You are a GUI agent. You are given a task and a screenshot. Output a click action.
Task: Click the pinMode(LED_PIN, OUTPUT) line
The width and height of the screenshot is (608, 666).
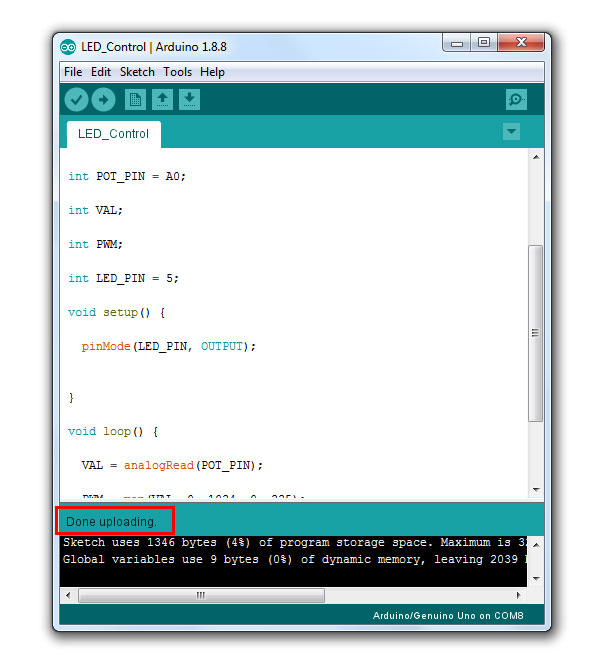(x=169, y=347)
